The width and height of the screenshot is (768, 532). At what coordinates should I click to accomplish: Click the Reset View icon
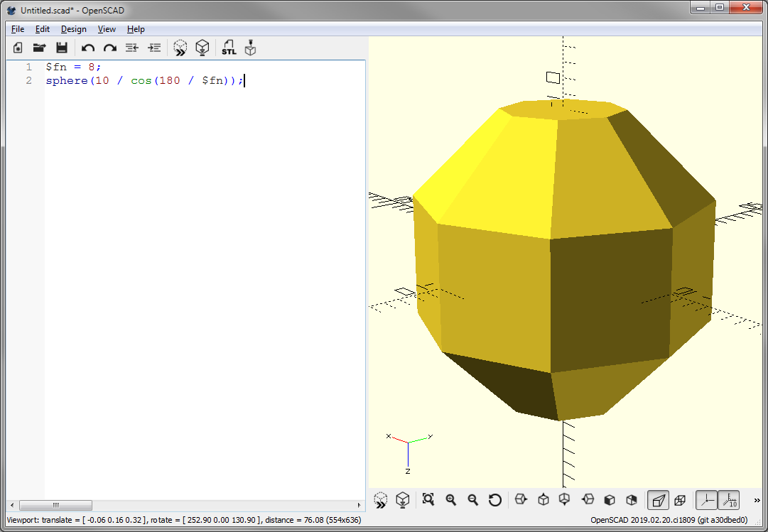pyautogui.click(x=495, y=499)
